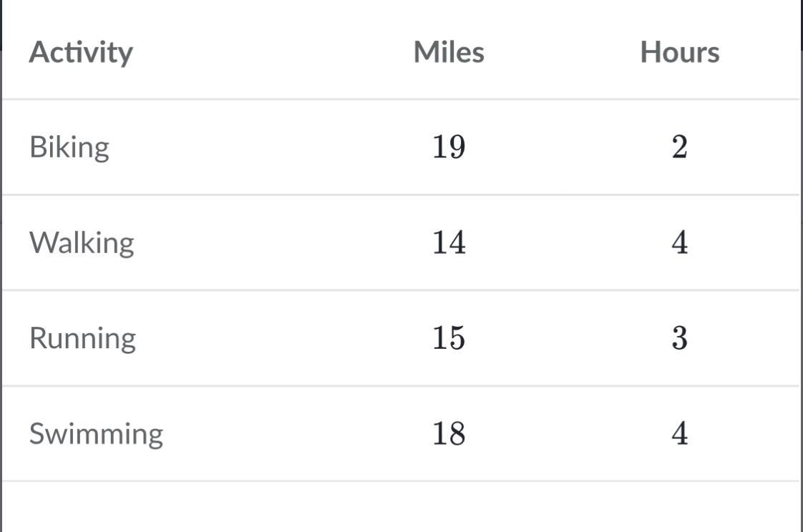Click blank space between Swimming and 18

coord(297,433)
